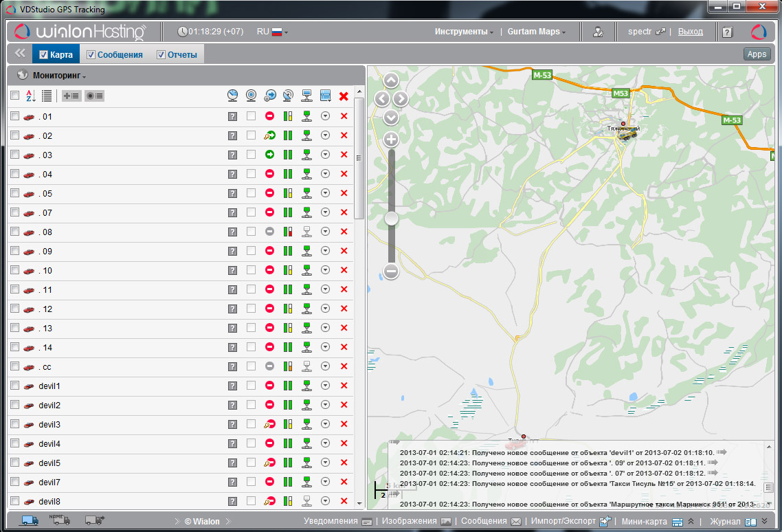Click the NAME truck icon in bottom bar
Screen dimensions: 782x532
(x=60, y=520)
